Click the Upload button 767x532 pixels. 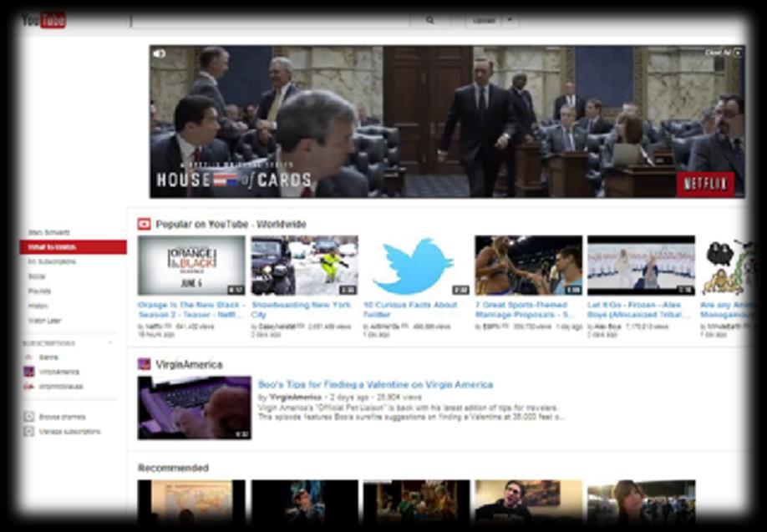coord(484,21)
